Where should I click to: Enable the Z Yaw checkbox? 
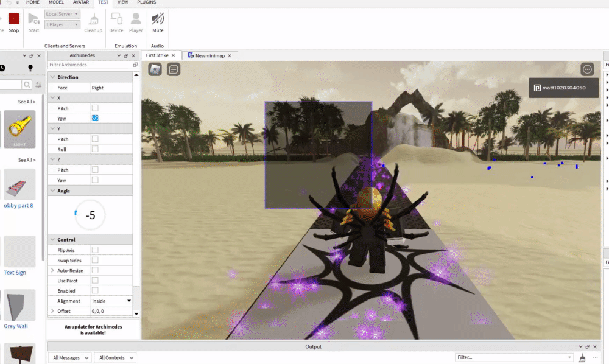95,180
